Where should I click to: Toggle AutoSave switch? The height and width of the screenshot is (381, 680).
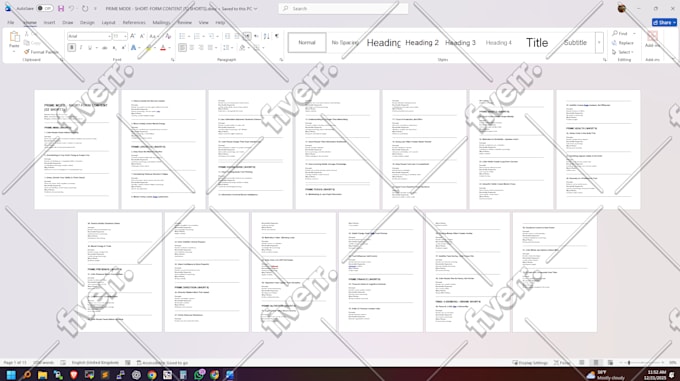coord(45,9)
